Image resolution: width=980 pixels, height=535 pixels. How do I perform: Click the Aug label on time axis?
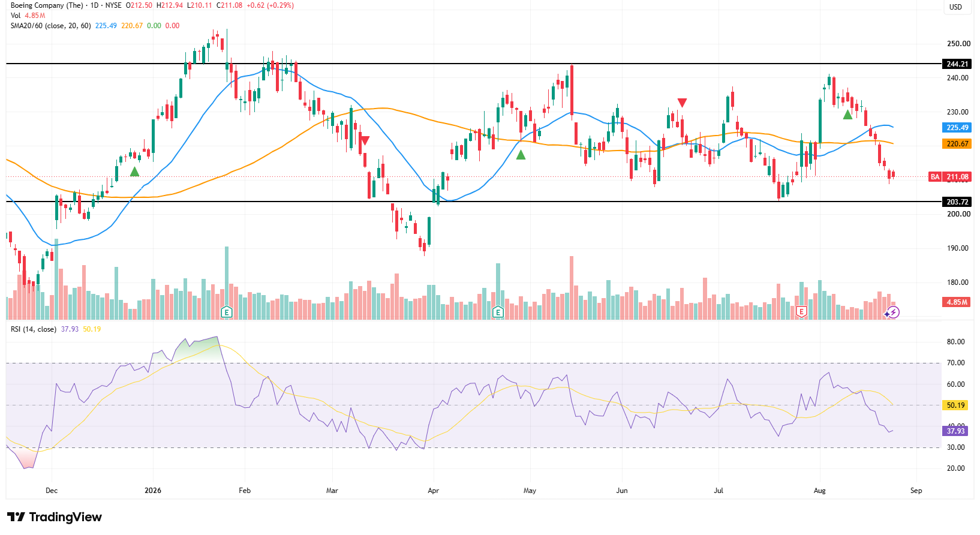pyautogui.click(x=819, y=491)
